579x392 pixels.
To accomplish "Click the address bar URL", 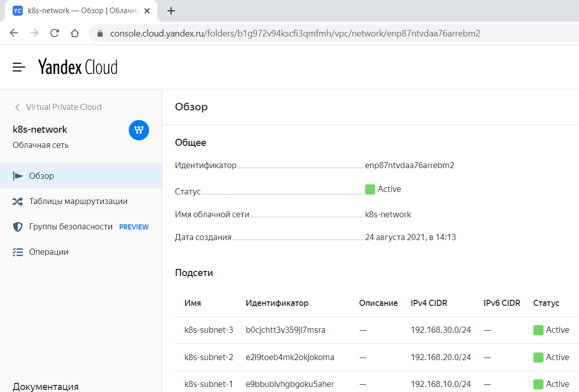I will coord(295,33).
